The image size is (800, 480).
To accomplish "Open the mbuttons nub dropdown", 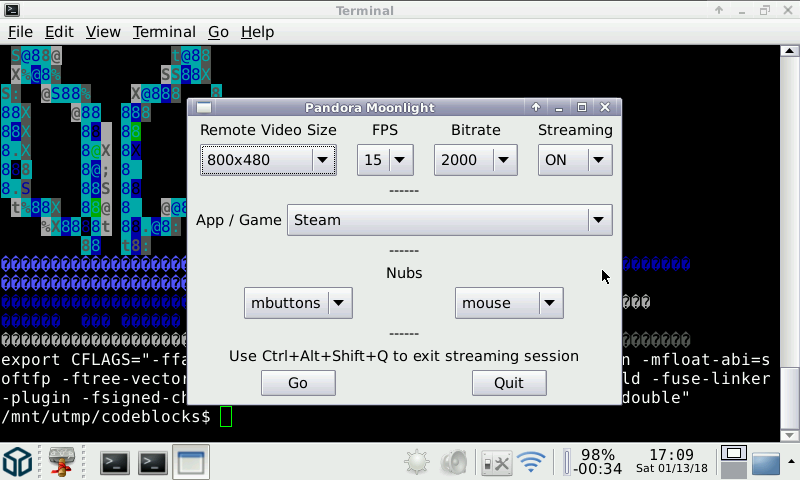I will pyautogui.click(x=298, y=303).
